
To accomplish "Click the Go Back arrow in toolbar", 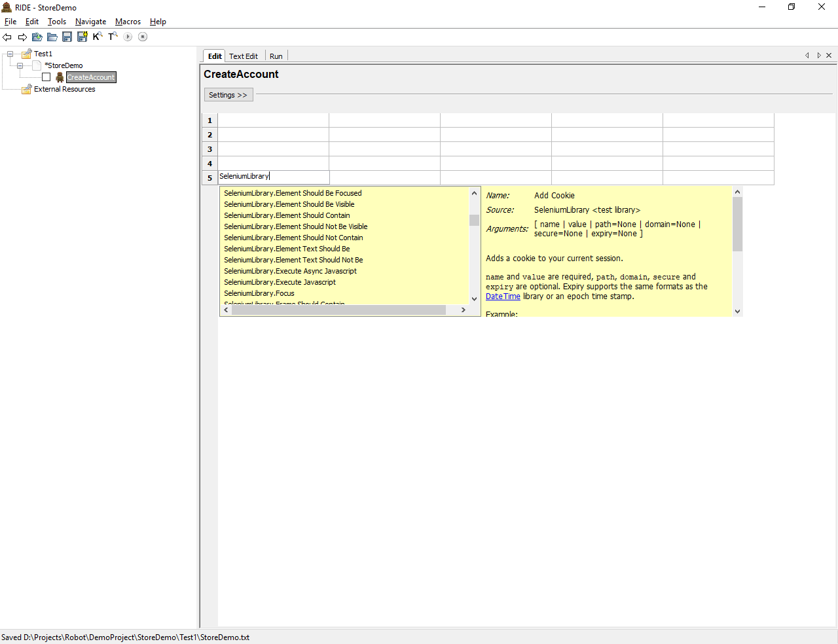I will coord(7,37).
